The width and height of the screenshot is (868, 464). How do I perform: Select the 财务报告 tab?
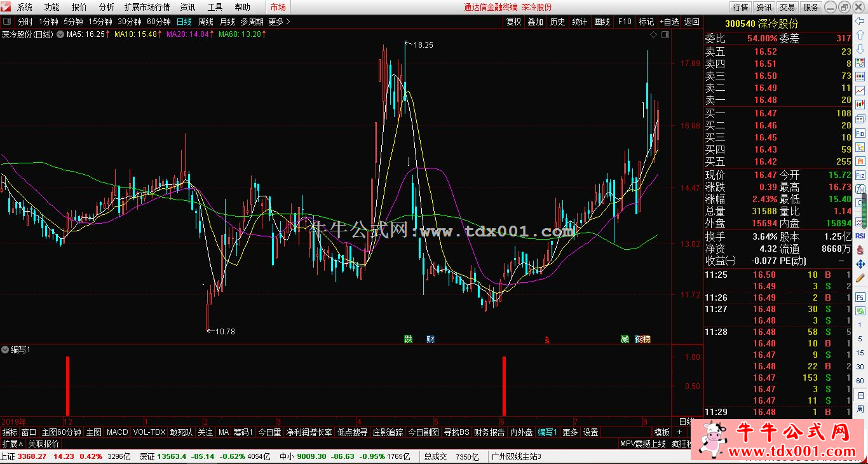point(489,432)
